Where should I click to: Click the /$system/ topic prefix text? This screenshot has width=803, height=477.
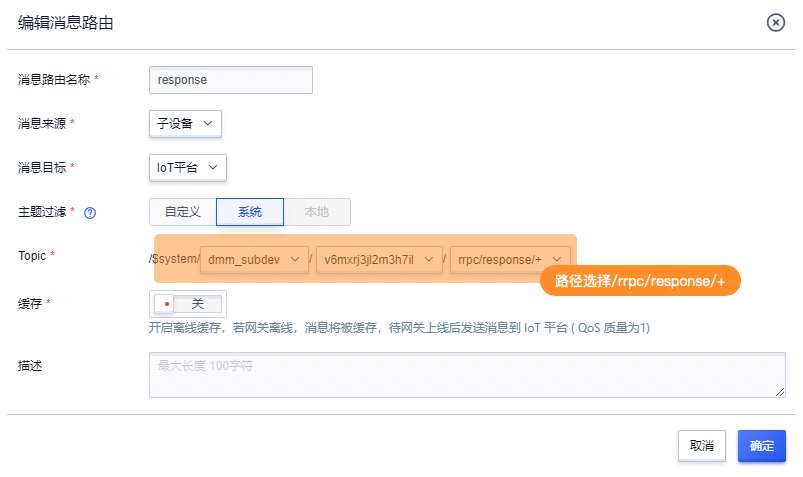click(x=174, y=259)
